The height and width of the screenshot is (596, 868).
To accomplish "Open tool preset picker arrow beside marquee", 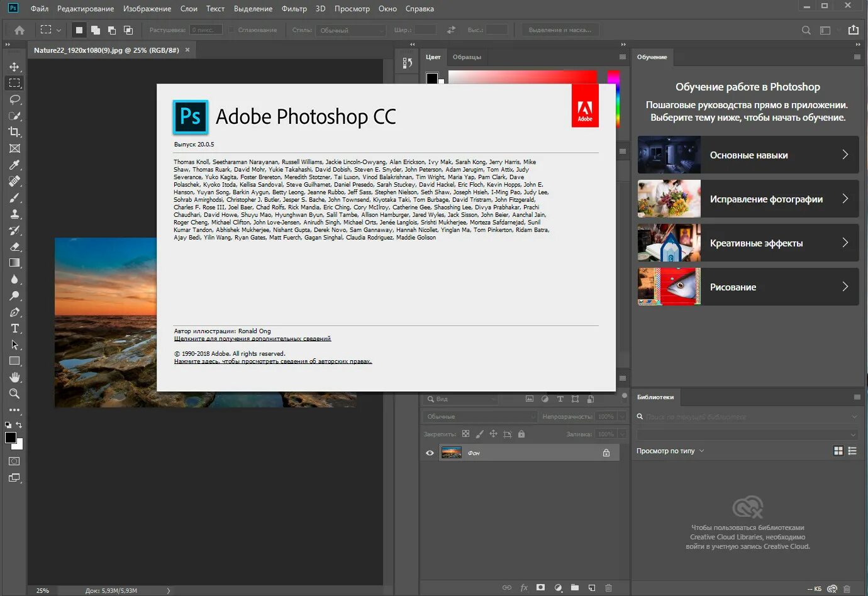I will click(58, 30).
